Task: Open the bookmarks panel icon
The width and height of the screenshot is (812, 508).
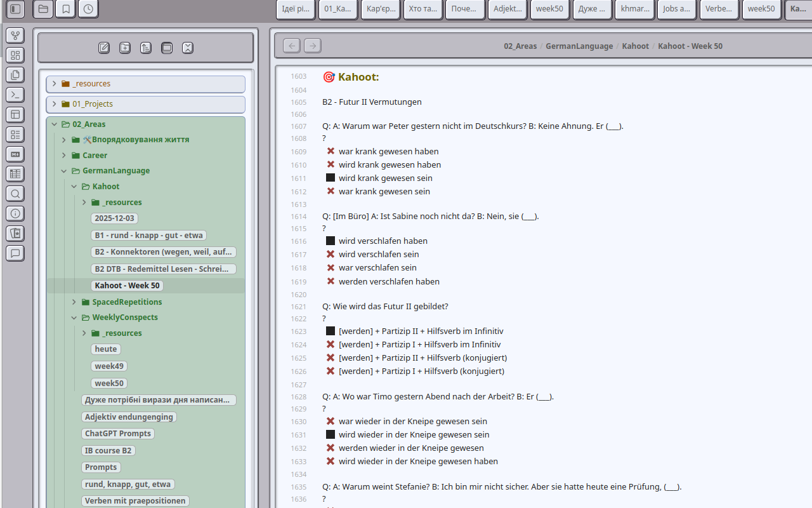Action: coord(65,10)
